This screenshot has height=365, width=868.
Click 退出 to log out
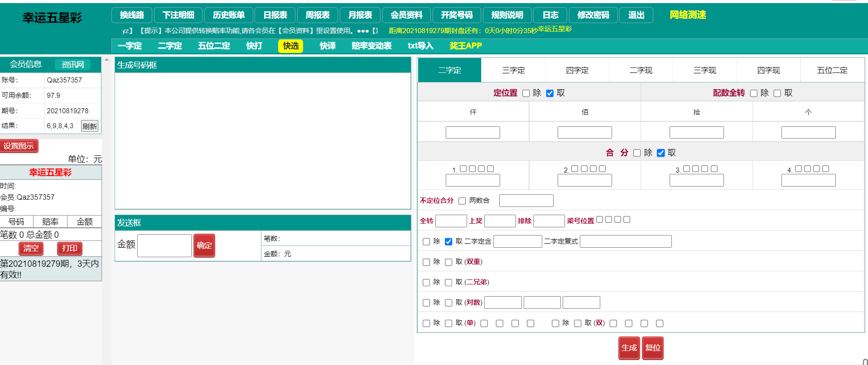[637, 15]
